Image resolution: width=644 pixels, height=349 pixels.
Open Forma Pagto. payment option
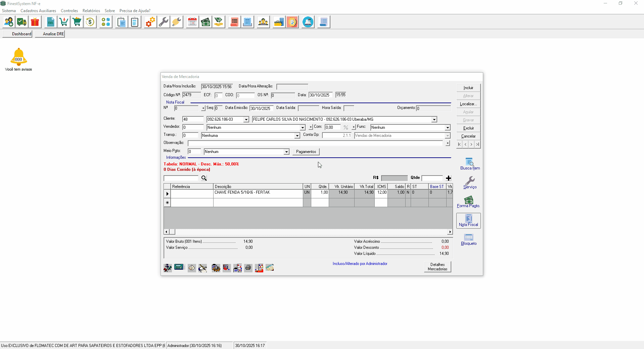pos(468,202)
